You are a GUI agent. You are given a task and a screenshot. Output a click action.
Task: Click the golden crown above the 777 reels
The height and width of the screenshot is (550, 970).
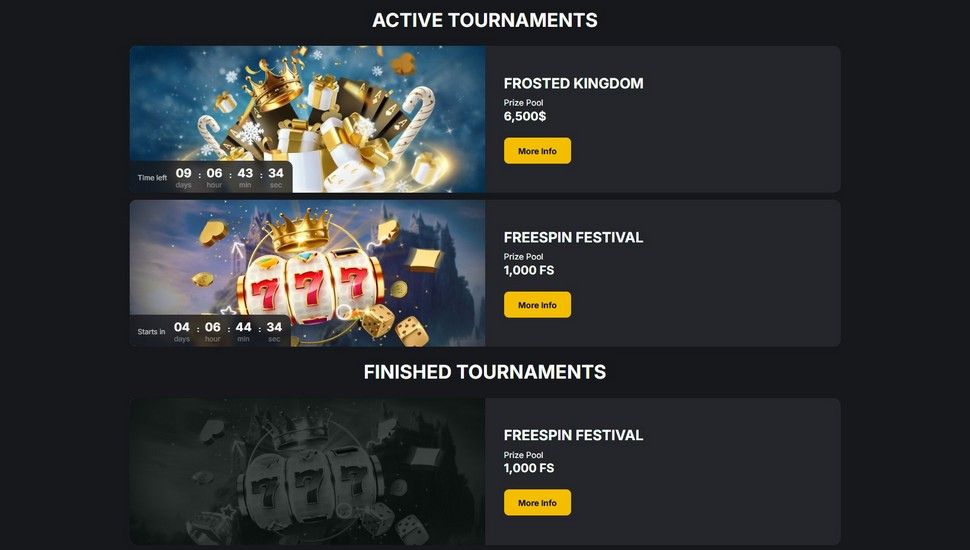click(301, 230)
